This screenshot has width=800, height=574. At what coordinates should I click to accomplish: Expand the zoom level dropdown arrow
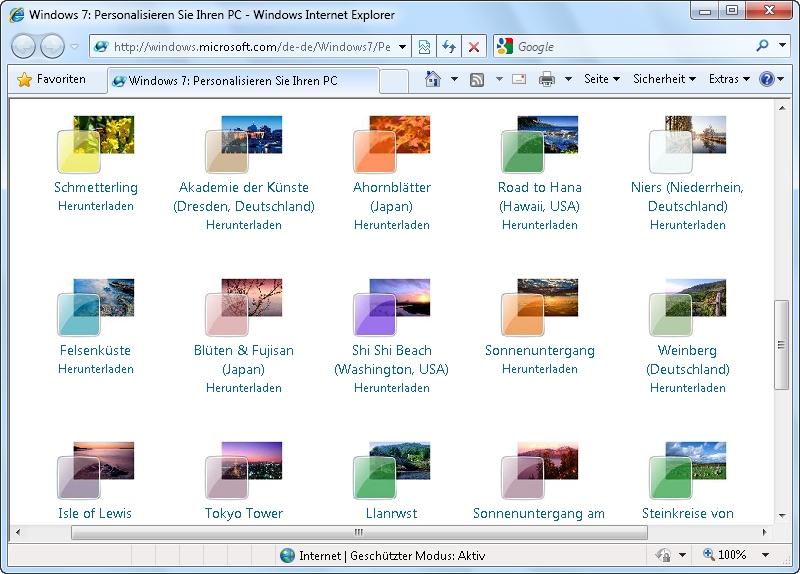(x=766, y=555)
